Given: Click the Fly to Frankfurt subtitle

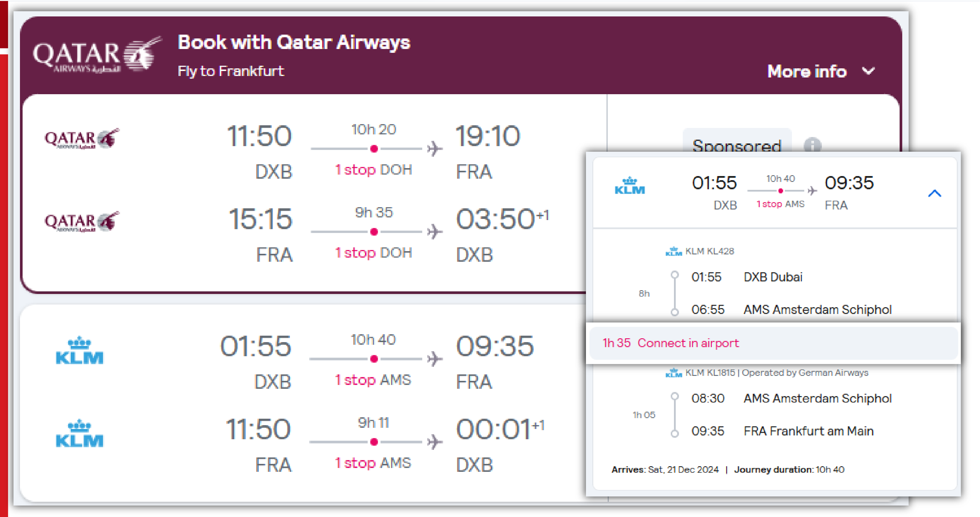Looking at the screenshot, I should (x=231, y=71).
